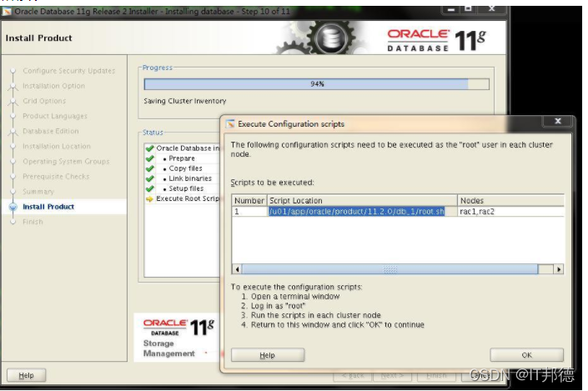
Task: Click the Number column header
Action: click(249, 201)
